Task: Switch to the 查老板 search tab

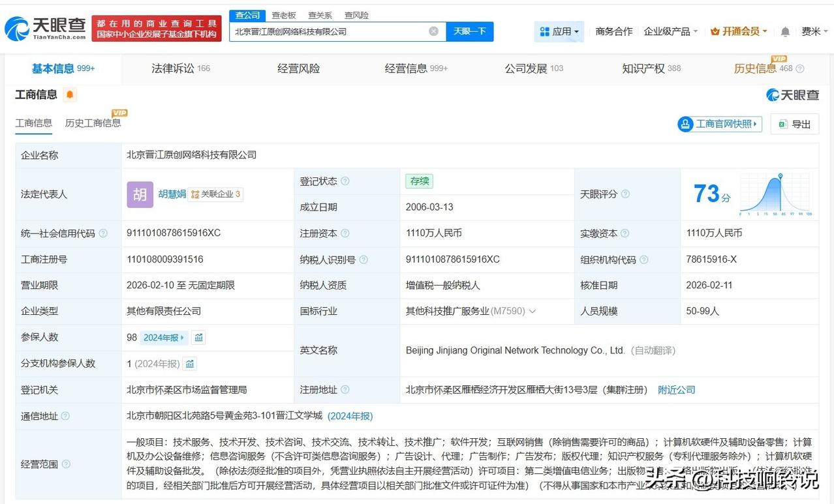Action: coord(284,15)
